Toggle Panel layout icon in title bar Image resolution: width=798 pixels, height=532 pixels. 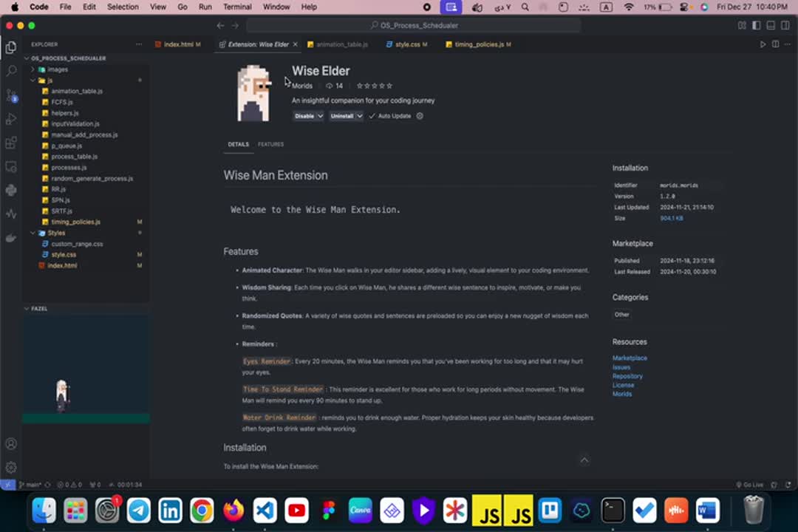[x=771, y=25]
